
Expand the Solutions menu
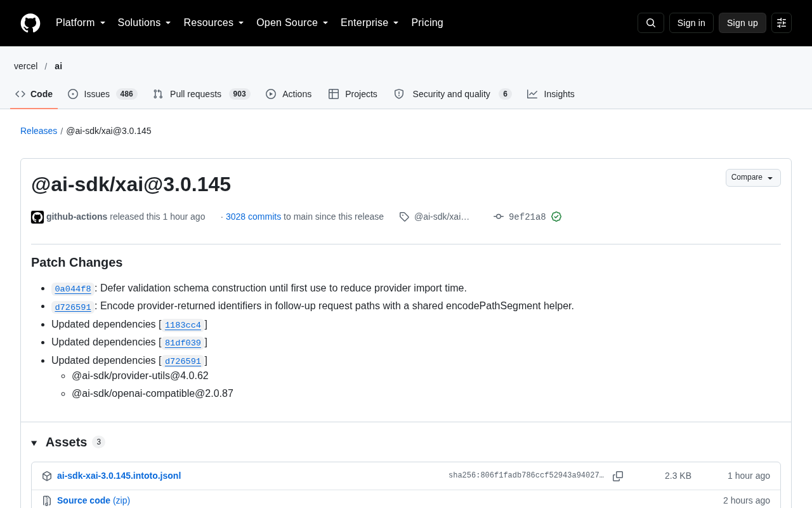[145, 23]
